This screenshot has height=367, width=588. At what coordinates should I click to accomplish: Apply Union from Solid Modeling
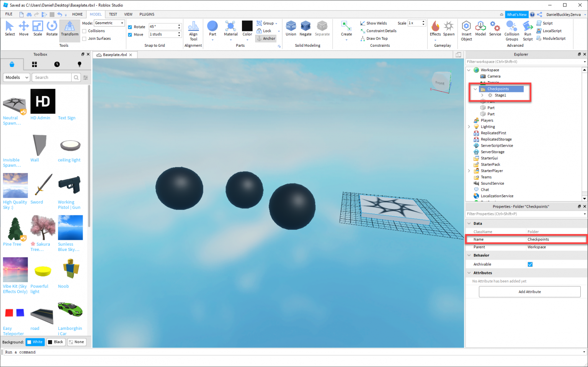point(291,28)
